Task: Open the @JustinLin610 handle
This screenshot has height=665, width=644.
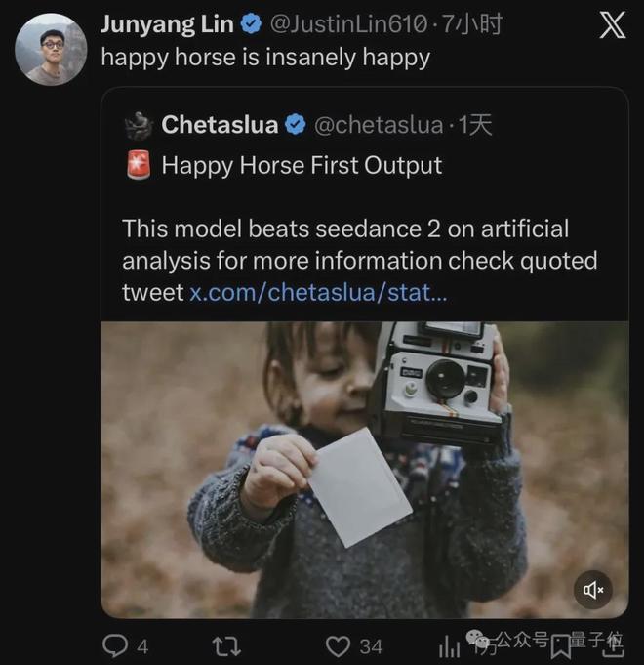Action: (349, 24)
